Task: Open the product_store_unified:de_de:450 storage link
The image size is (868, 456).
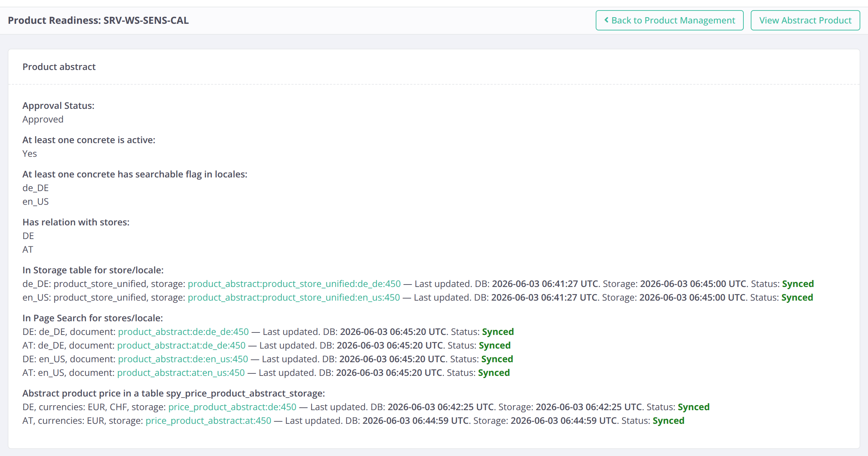Action: [x=294, y=283]
